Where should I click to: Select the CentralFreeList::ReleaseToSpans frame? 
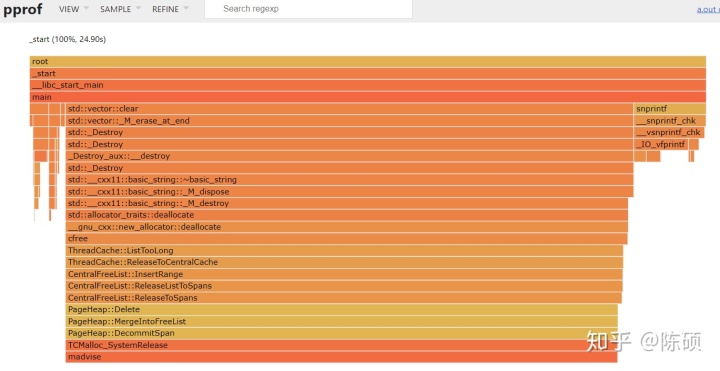point(344,298)
